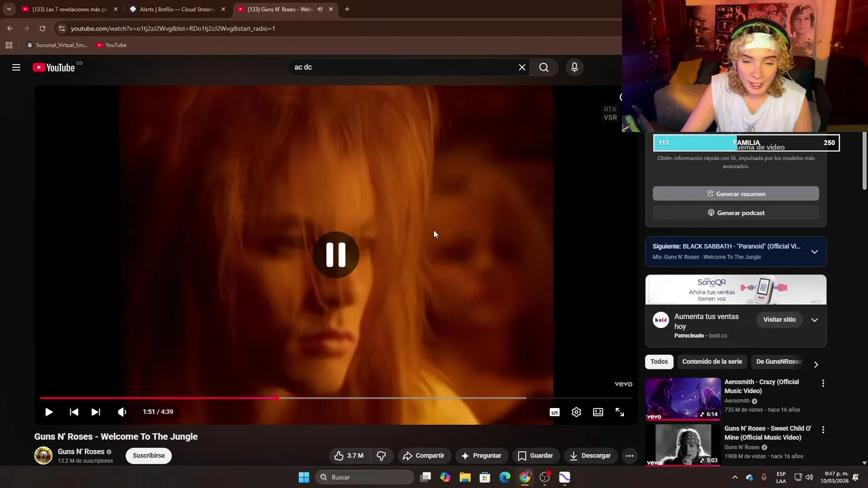The image size is (868, 488).
Task: Click the taskbar Buscar search box
Action: [365, 477]
